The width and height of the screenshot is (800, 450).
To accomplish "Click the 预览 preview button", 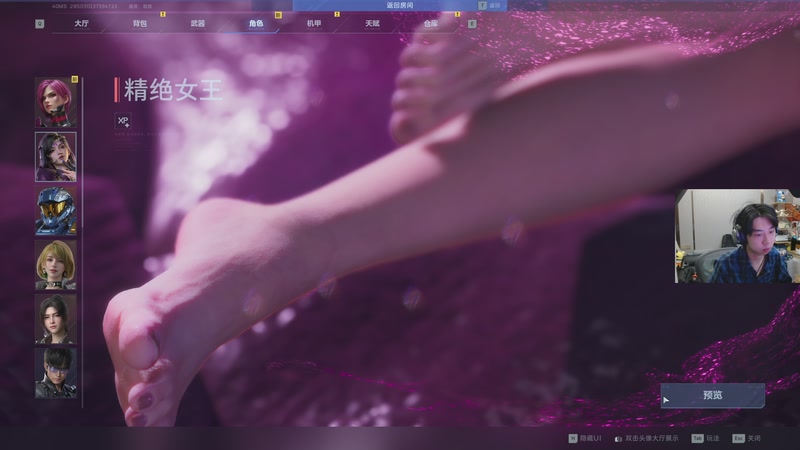I will (712, 395).
